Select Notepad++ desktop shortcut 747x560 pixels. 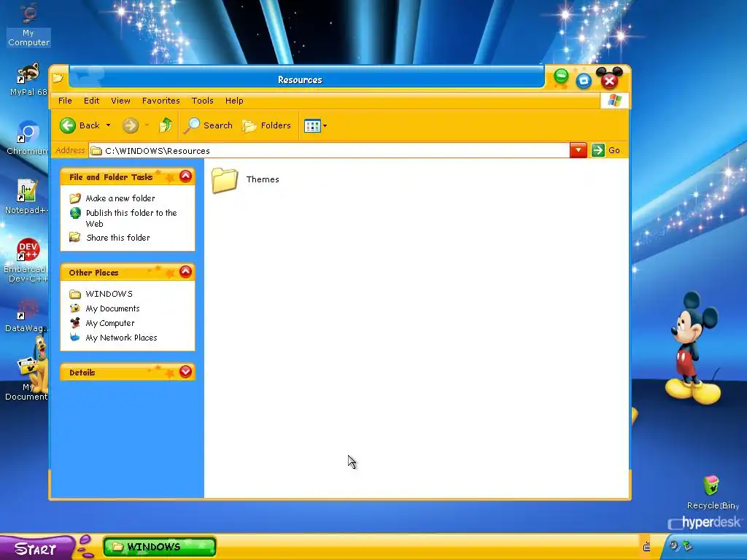pyautogui.click(x=26, y=196)
